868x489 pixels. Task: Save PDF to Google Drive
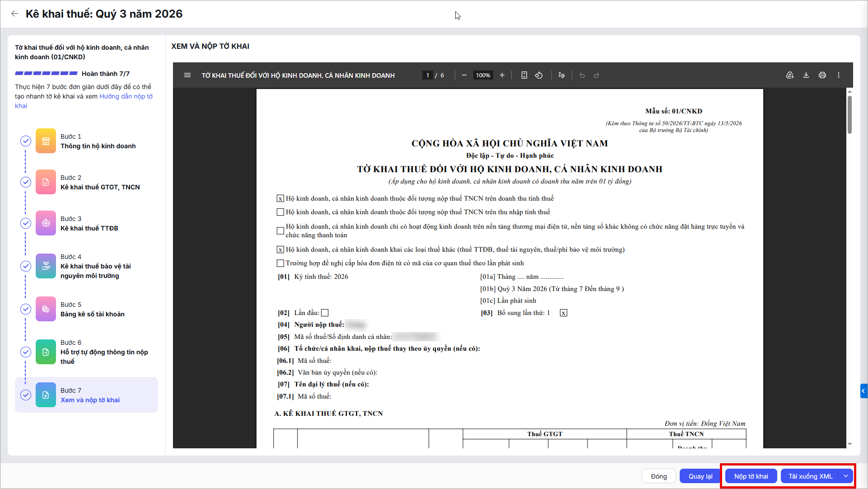pyautogui.click(x=790, y=75)
